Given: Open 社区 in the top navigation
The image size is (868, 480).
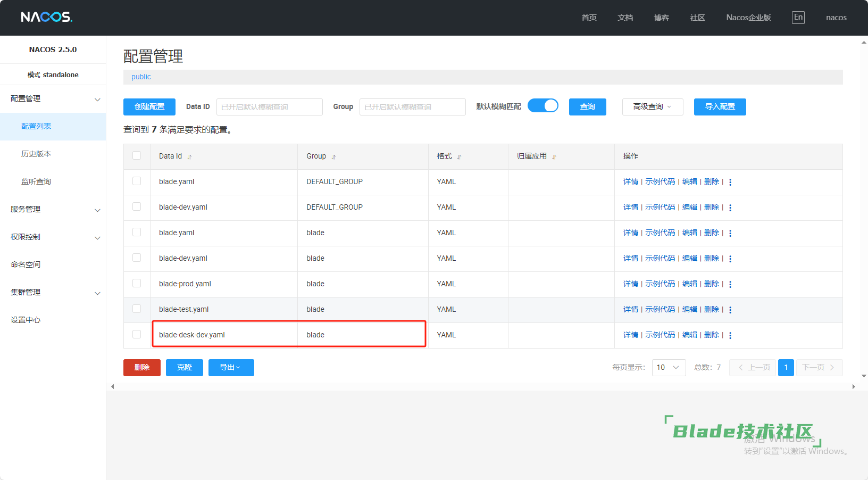Looking at the screenshot, I should click(697, 18).
